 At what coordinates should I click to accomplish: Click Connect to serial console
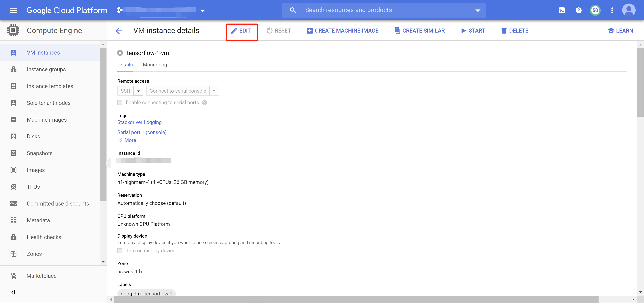pyautogui.click(x=178, y=91)
